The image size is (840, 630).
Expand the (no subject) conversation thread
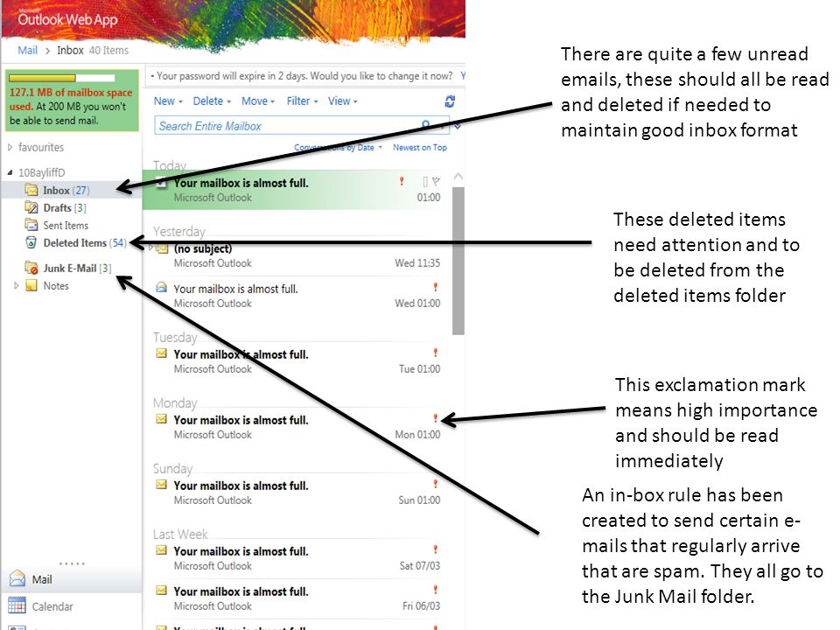(151, 248)
